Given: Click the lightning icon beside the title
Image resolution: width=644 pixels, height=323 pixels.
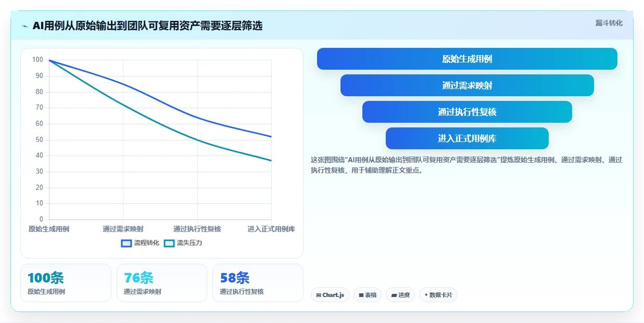Looking at the screenshot, I should (25, 26).
